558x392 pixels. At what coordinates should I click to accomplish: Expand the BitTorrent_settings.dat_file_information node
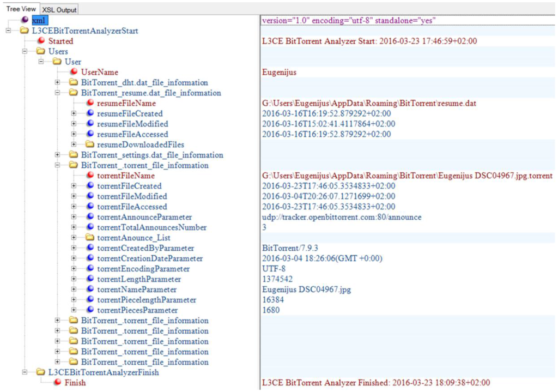(58, 155)
